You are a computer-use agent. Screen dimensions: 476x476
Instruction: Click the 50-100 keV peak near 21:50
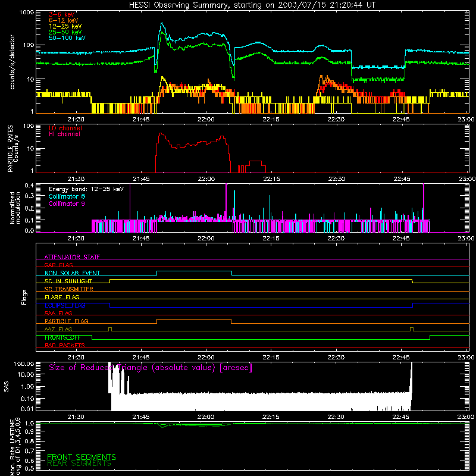pos(162,23)
